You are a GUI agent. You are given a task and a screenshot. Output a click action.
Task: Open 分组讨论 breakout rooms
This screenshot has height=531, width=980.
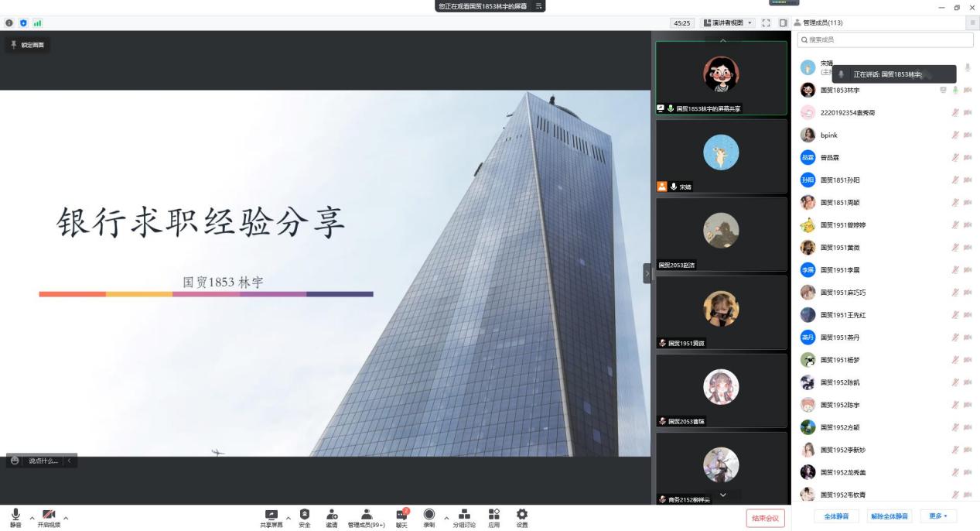click(x=464, y=515)
